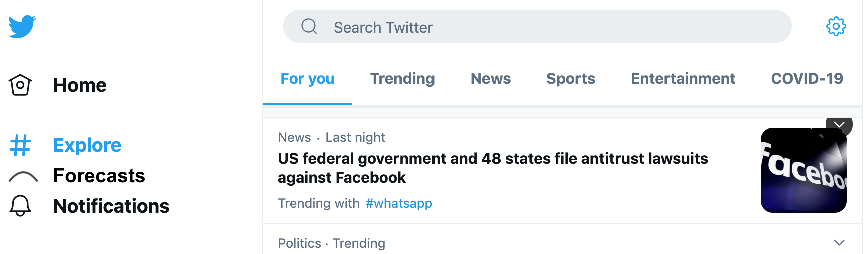Click the search magnifier icon
Viewport: 868px width, 254px height.
[309, 26]
